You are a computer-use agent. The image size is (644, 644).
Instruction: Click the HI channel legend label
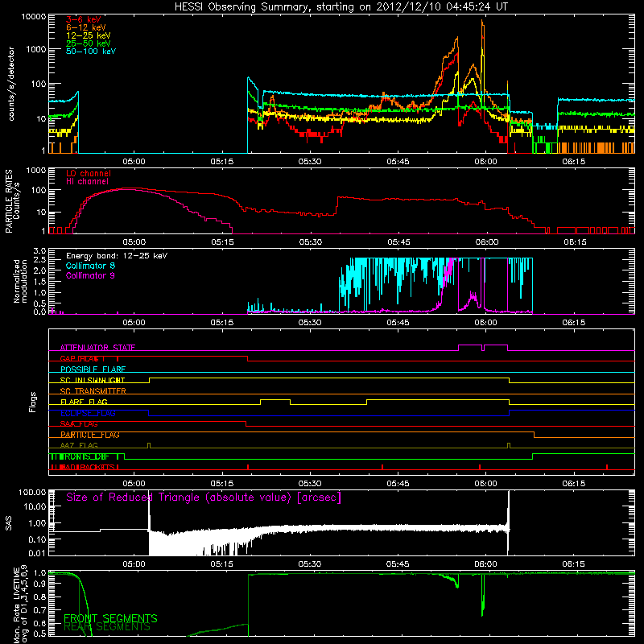[88, 182]
